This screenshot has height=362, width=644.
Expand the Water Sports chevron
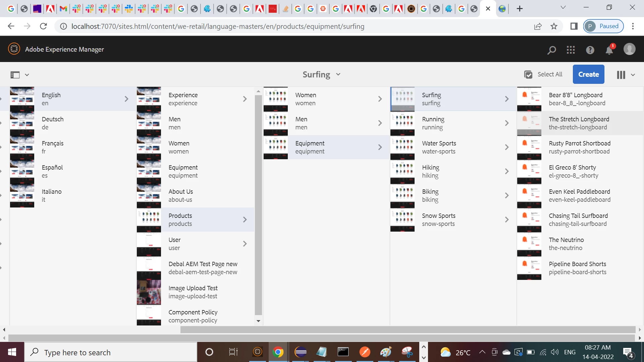pos(506,147)
